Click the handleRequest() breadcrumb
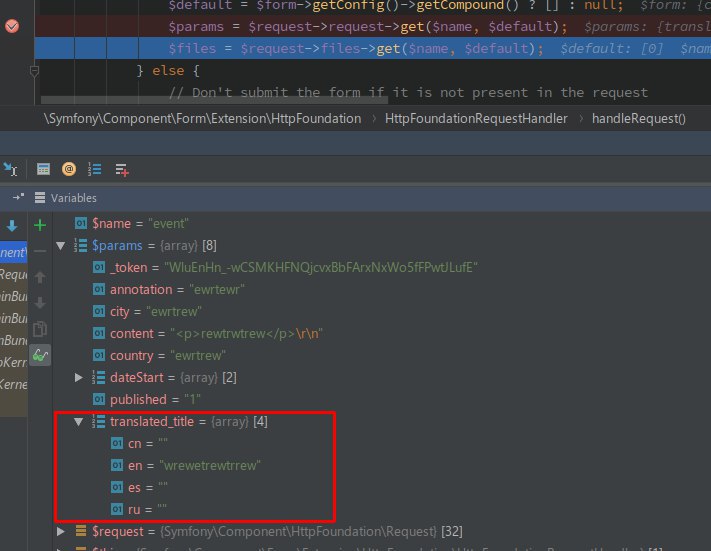This screenshot has width=711, height=551. [x=639, y=119]
